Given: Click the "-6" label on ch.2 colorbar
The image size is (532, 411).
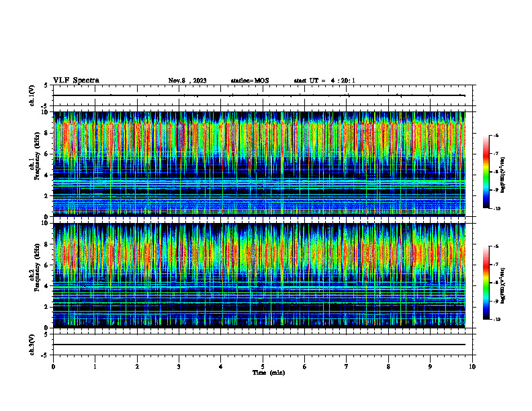Looking at the screenshot, I should pyautogui.click(x=496, y=246).
